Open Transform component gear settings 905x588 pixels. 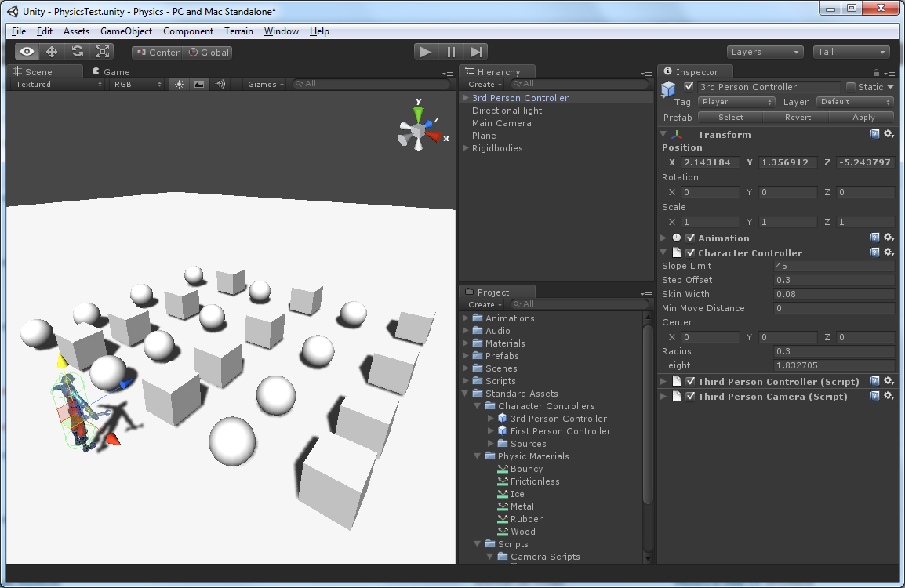889,134
